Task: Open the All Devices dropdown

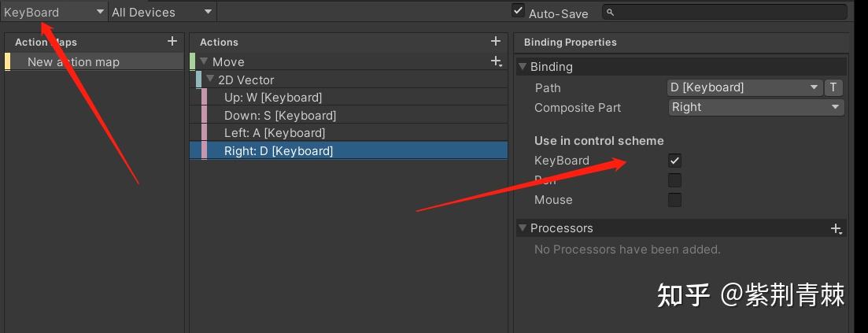Action: point(162,12)
